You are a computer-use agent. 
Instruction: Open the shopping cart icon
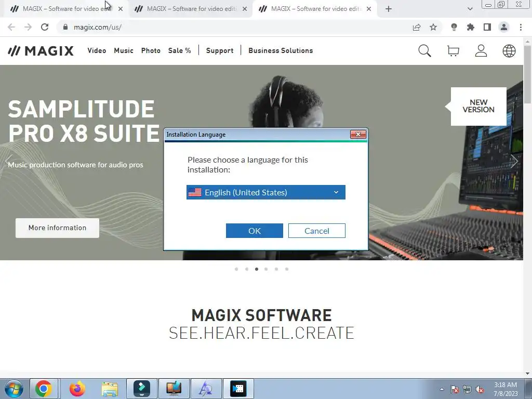(x=453, y=51)
